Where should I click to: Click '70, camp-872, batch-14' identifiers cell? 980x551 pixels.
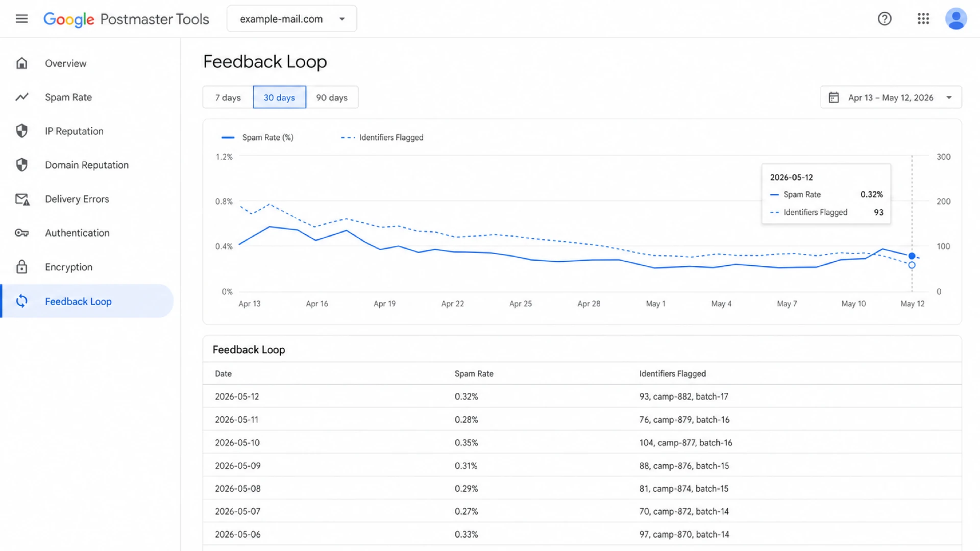point(684,511)
